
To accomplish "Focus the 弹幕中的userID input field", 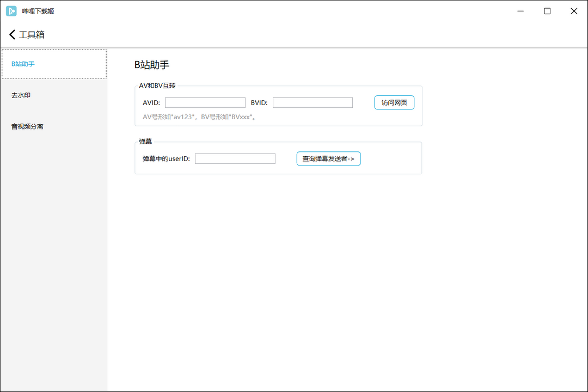I will point(235,158).
